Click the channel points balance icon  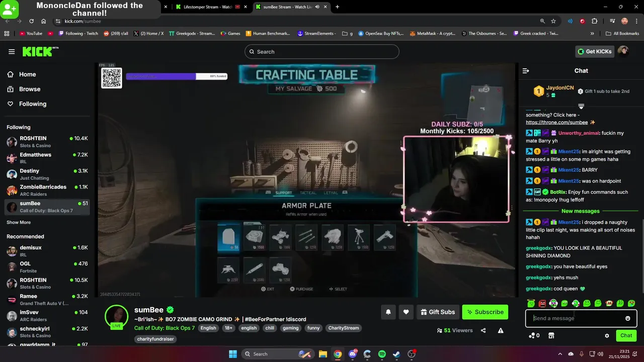pos(532,335)
